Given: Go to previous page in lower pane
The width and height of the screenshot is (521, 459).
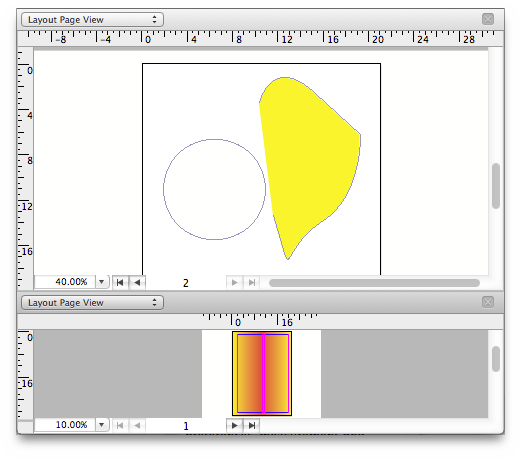Looking at the screenshot, I should pos(137,425).
